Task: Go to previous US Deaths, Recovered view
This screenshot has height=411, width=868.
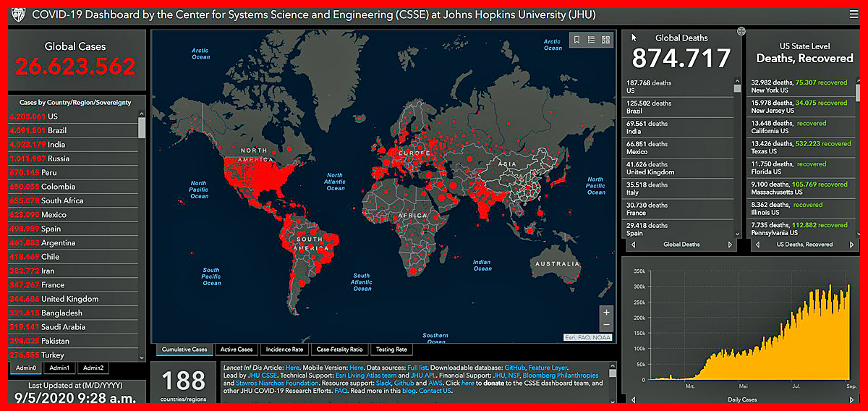Action: [x=757, y=245]
